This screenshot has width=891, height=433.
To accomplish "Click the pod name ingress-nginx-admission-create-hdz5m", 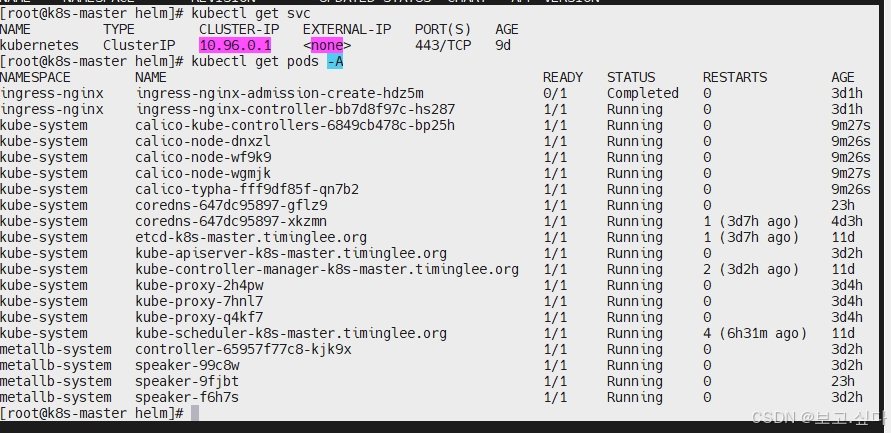I will [x=279, y=93].
